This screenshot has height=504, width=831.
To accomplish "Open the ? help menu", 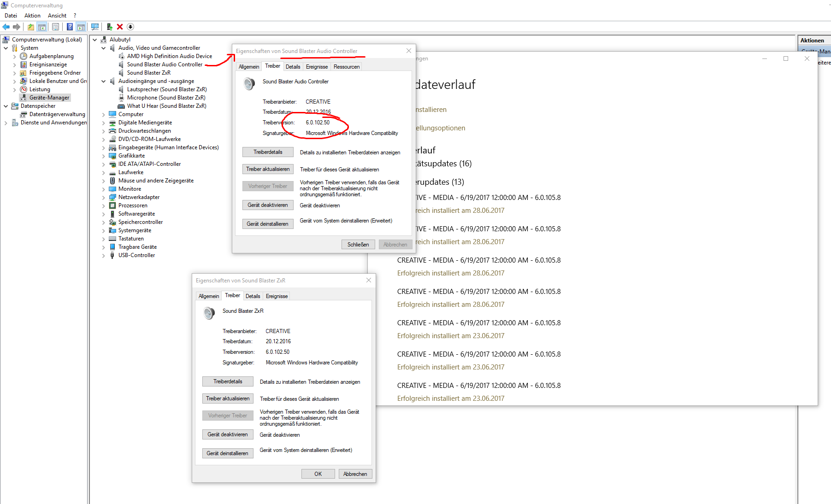I will coord(75,16).
